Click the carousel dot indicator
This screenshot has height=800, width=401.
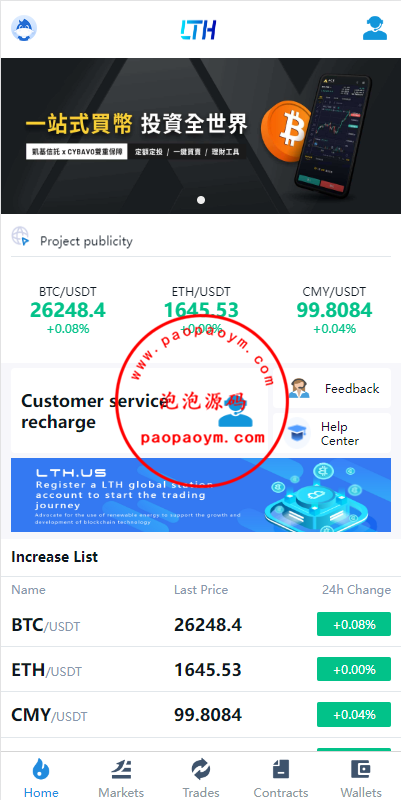coord(201,200)
